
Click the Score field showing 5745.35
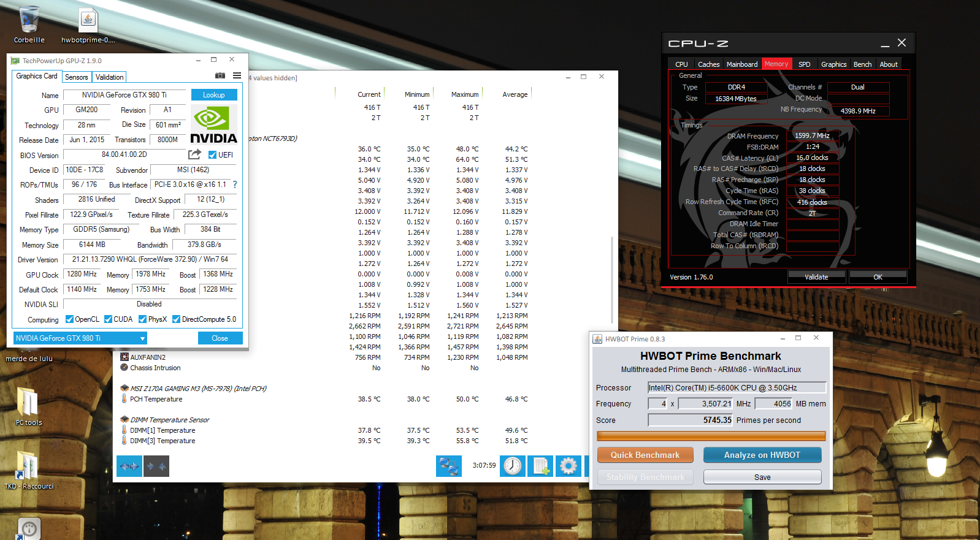[x=691, y=420]
